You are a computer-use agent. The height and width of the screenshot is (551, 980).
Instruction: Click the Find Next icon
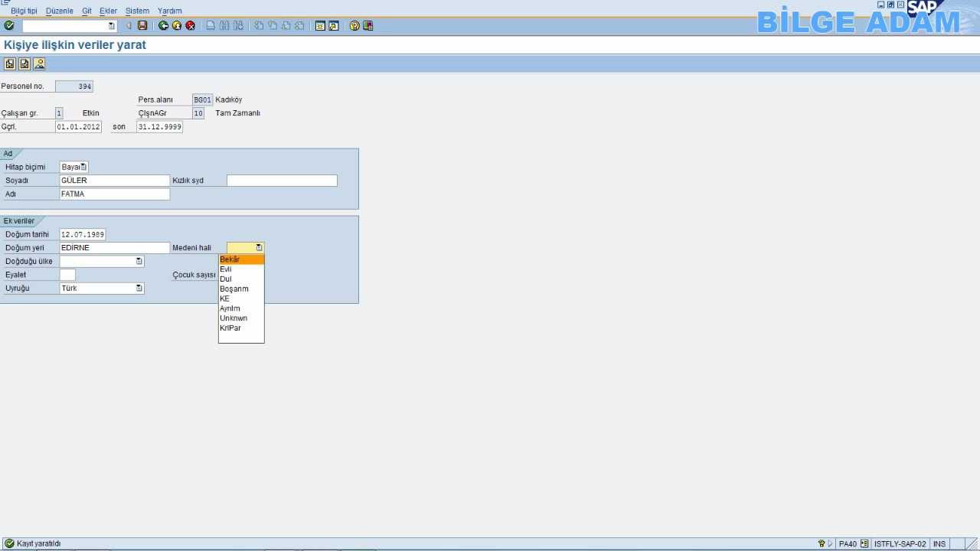click(239, 26)
